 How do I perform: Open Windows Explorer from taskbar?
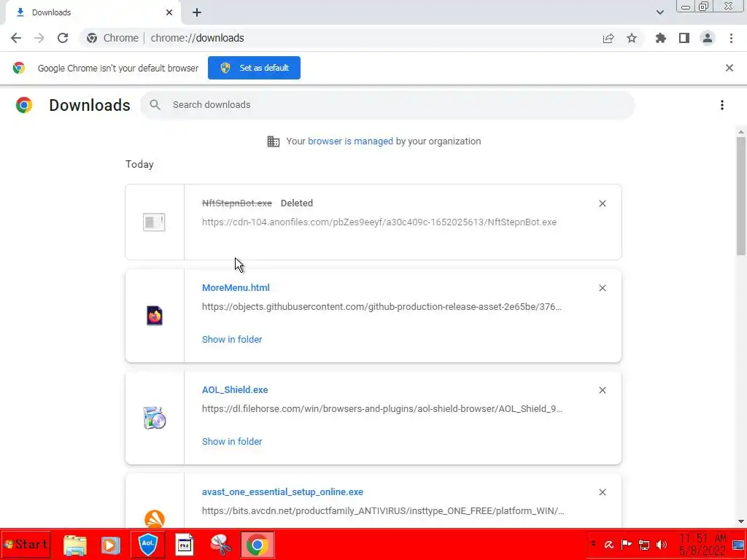pos(75,545)
